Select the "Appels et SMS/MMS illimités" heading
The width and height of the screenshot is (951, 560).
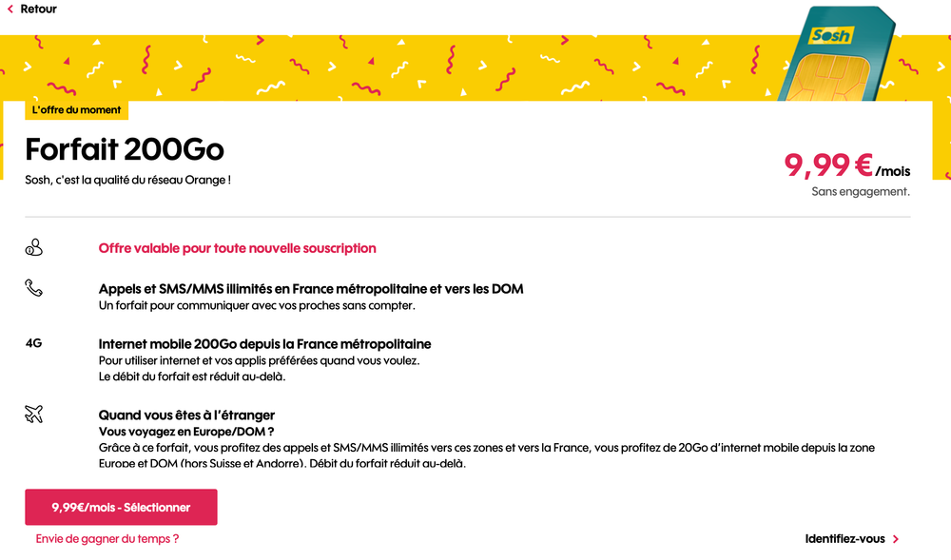(311, 289)
